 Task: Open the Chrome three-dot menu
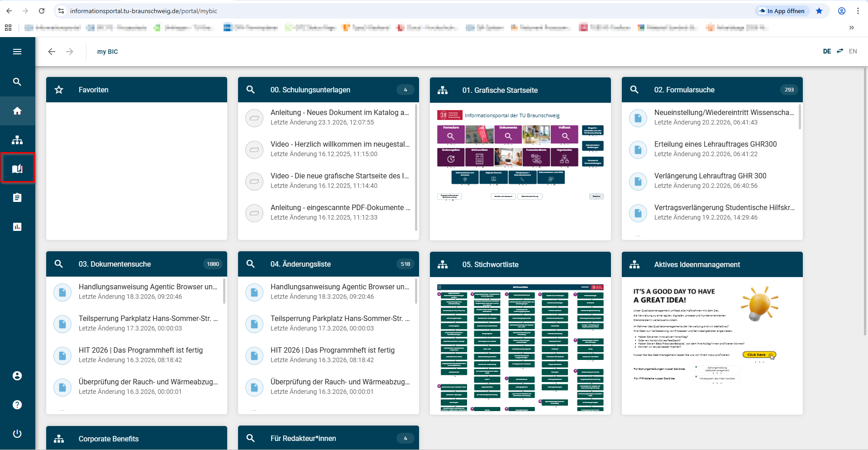tap(858, 11)
